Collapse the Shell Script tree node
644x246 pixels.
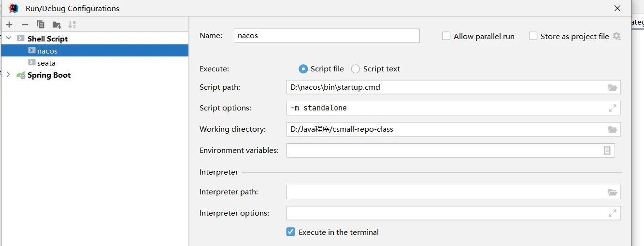tap(8, 38)
